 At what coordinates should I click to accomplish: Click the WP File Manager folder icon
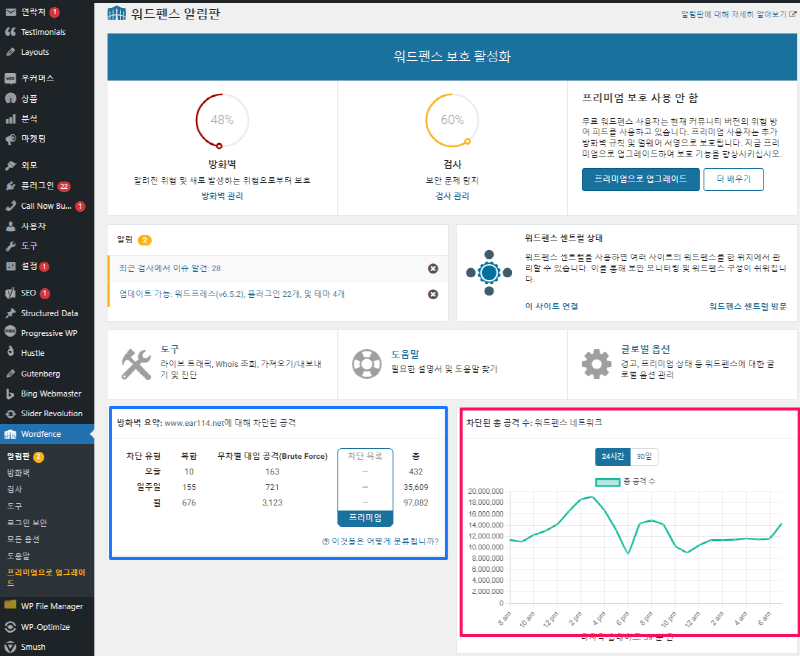point(10,605)
